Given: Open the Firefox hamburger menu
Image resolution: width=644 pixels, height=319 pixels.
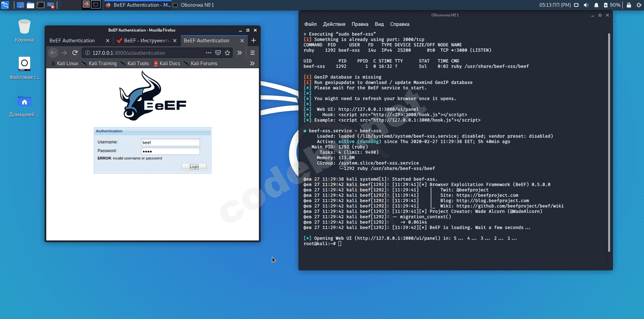Looking at the screenshot, I should (x=252, y=53).
